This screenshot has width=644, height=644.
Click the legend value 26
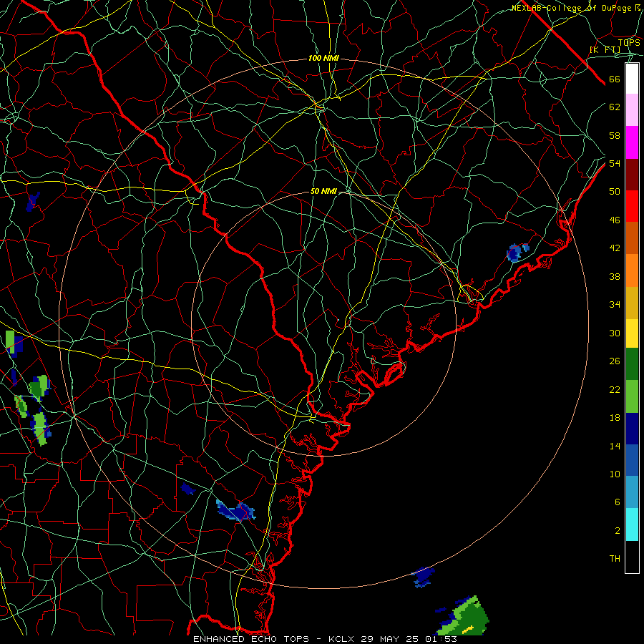[615, 361]
